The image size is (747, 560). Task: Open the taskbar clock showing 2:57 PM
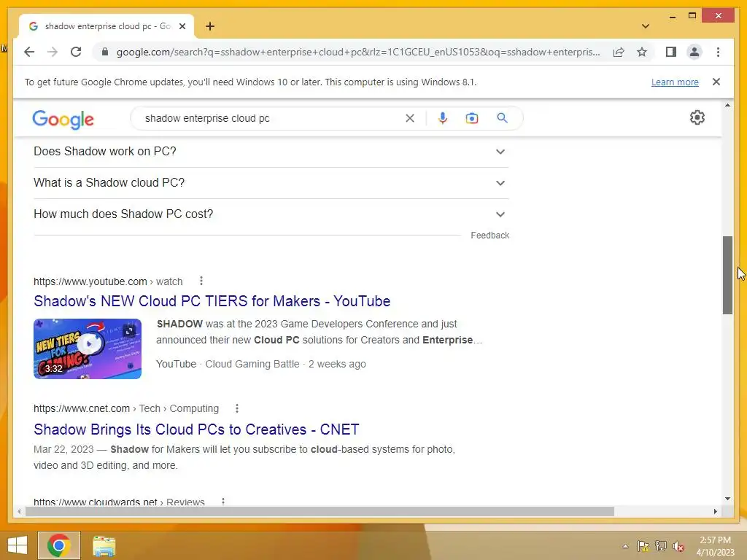tap(715, 546)
